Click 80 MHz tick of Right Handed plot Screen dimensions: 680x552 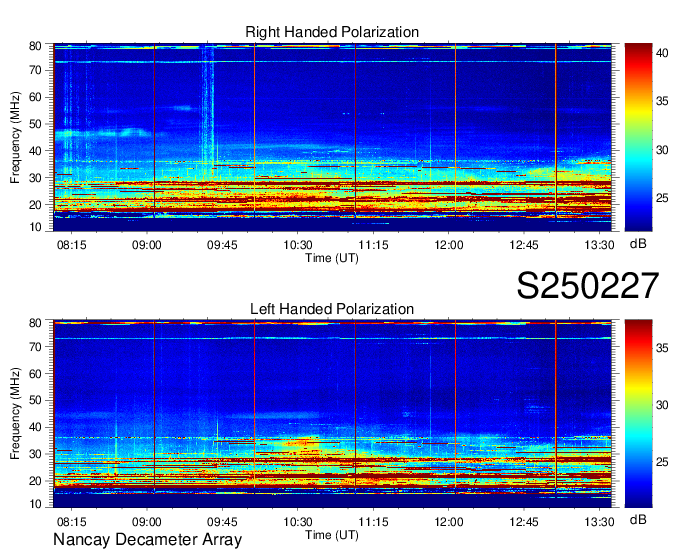(35, 46)
